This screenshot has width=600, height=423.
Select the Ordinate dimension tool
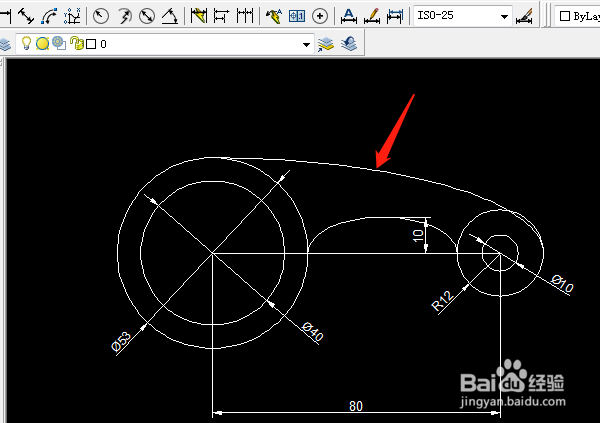click(72, 16)
